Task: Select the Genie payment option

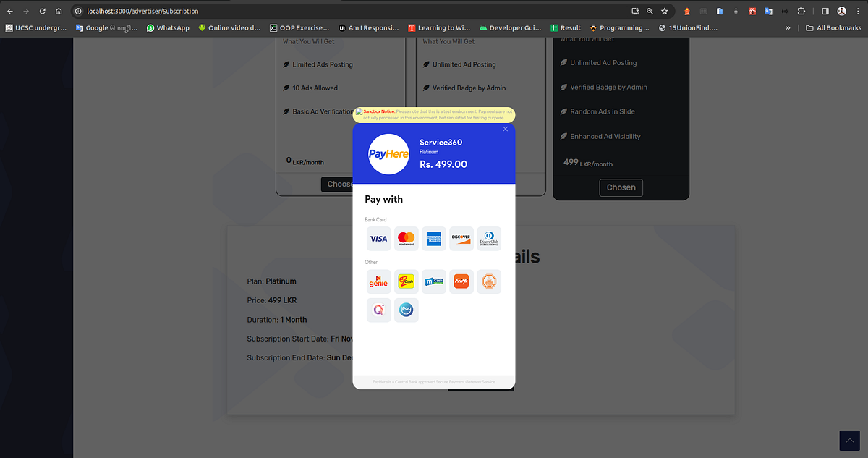Action: tap(378, 281)
